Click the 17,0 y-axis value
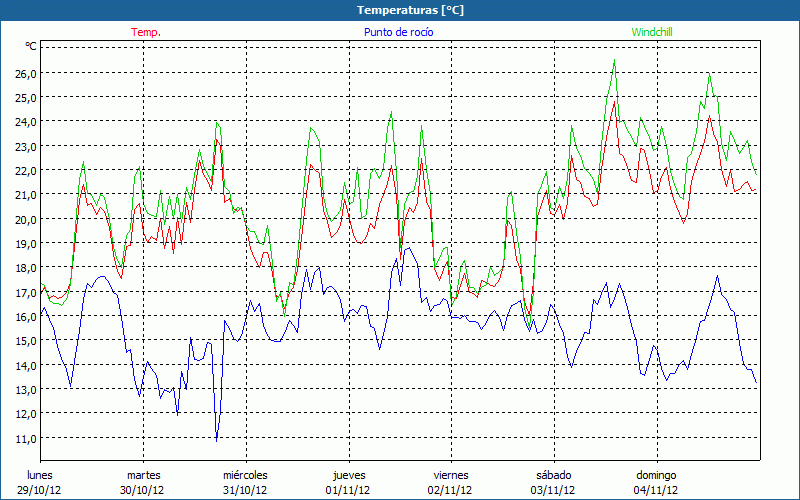Screen dimensions: 800x500 coord(25,292)
